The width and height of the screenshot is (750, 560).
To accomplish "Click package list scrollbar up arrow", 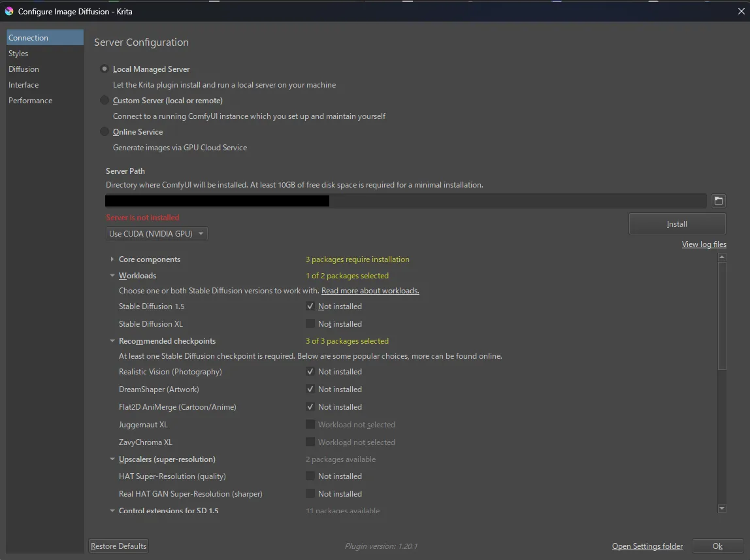I will click(x=723, y=257).
